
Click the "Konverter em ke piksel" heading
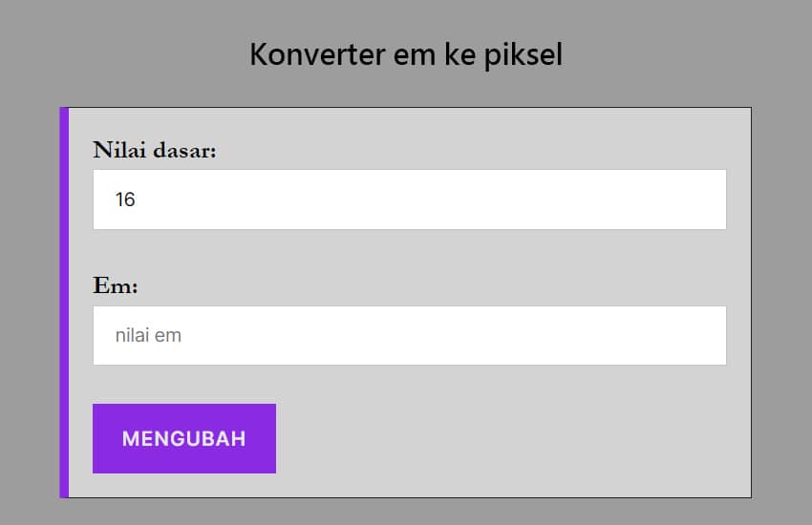click(x=406, y=55)
